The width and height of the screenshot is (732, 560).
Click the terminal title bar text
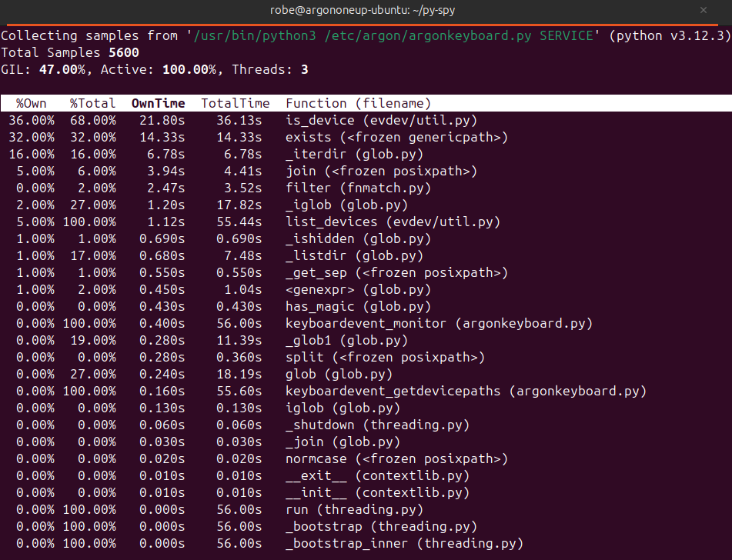click(x=366, y=11)
